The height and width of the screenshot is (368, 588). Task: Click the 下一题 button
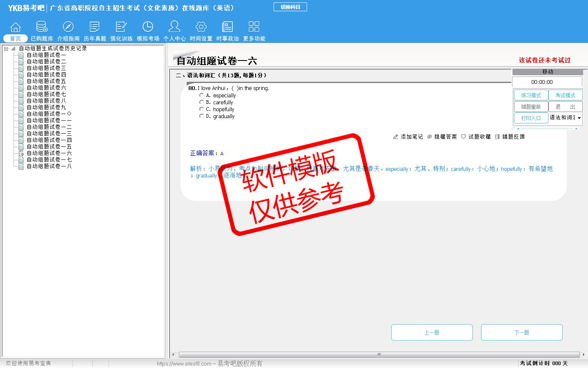[521, 332]
